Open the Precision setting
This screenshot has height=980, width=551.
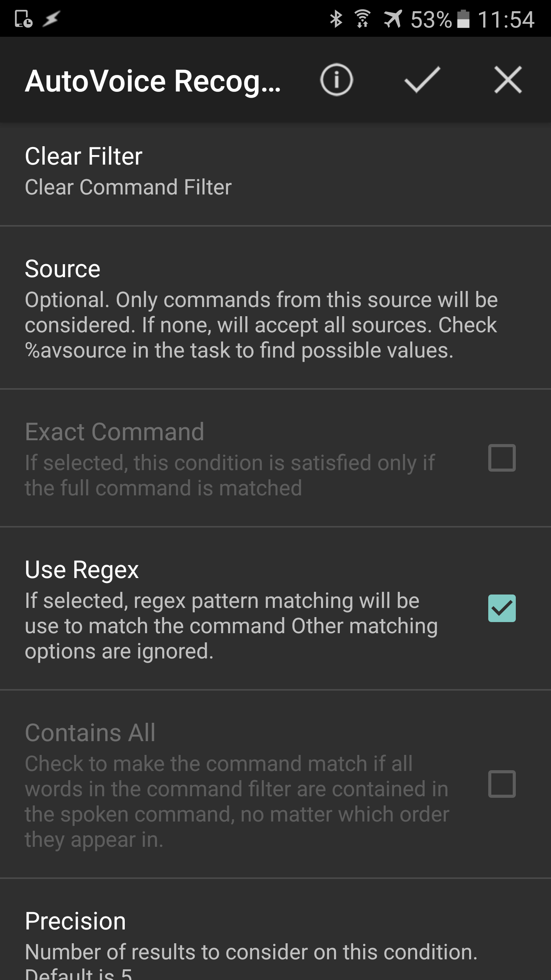point(275,929)
